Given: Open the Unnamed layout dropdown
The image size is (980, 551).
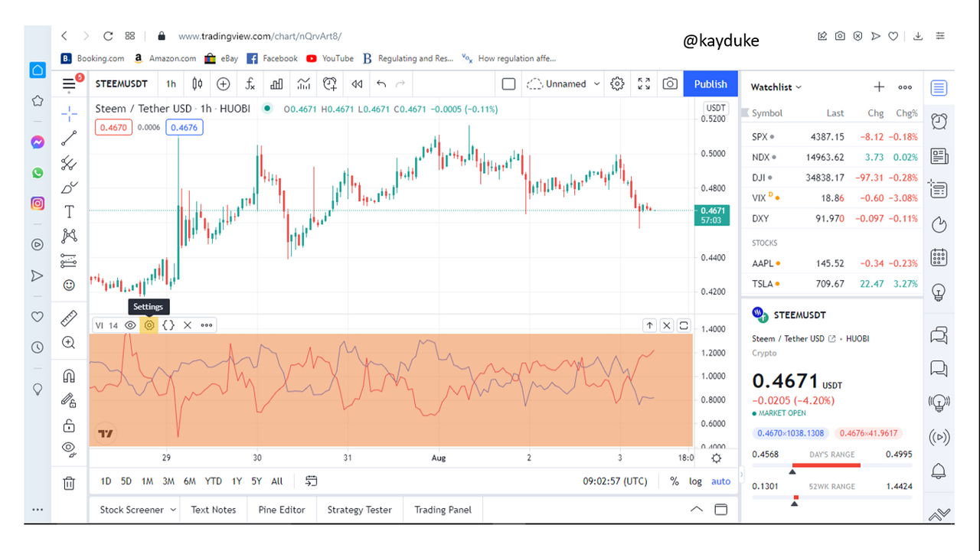Looking at the screenshot, I should coord(563,84).
